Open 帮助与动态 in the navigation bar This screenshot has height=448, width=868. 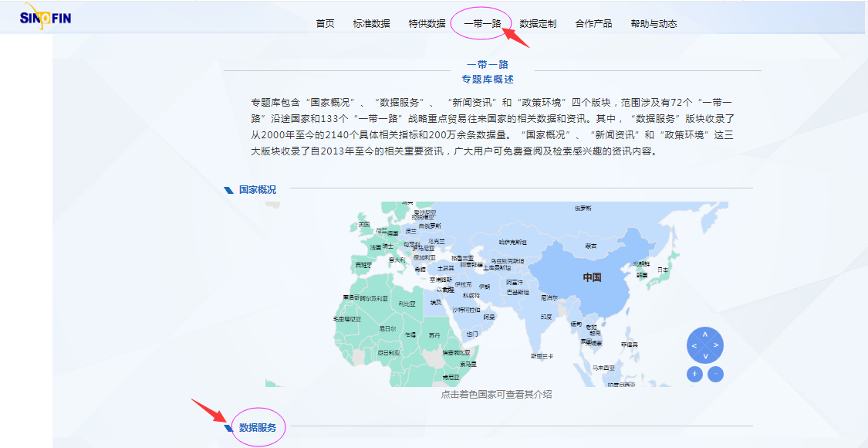coord(654,24)
